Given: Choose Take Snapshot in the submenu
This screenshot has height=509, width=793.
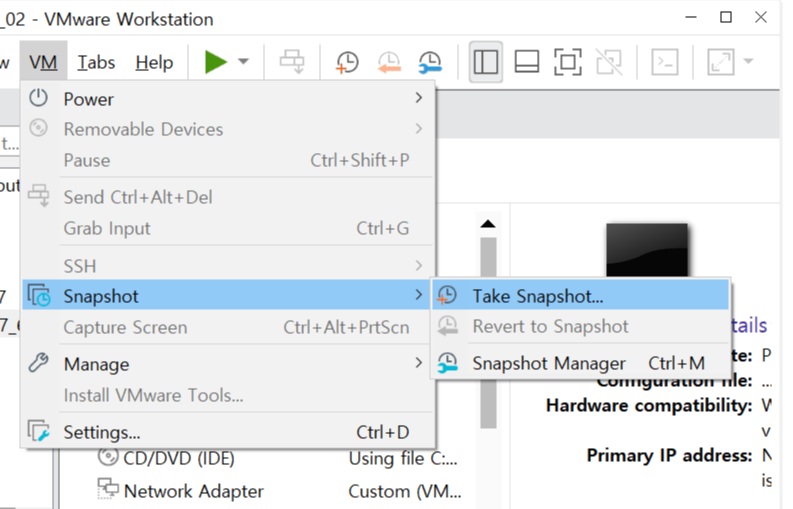Looking at the screenshot, I should (580, 295).
